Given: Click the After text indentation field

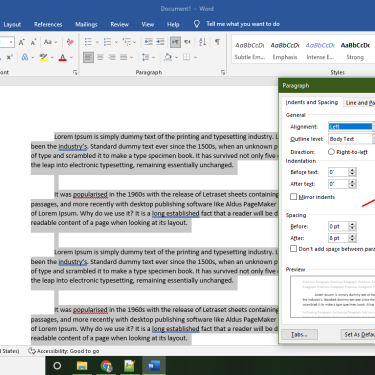Looking at the screenshot, I should 338,184.
